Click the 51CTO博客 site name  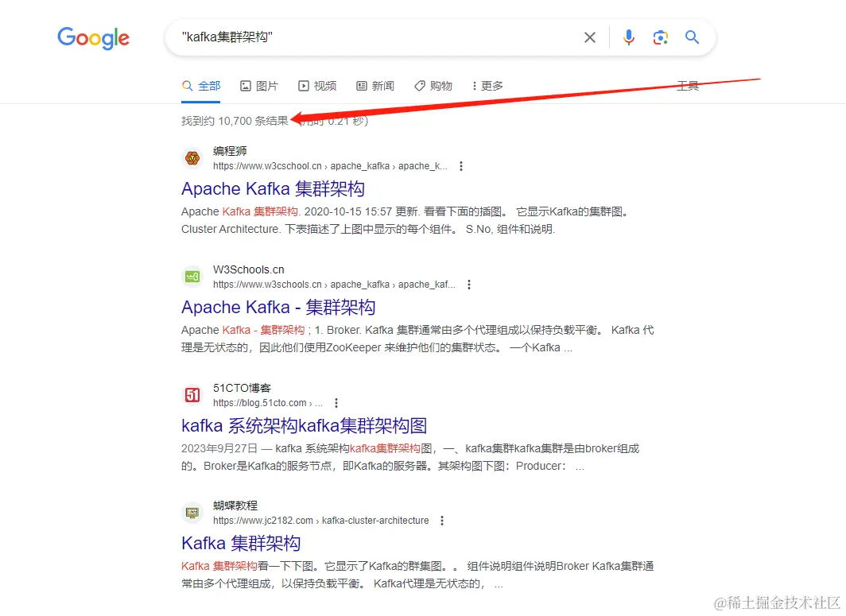(x=243, y=388)
